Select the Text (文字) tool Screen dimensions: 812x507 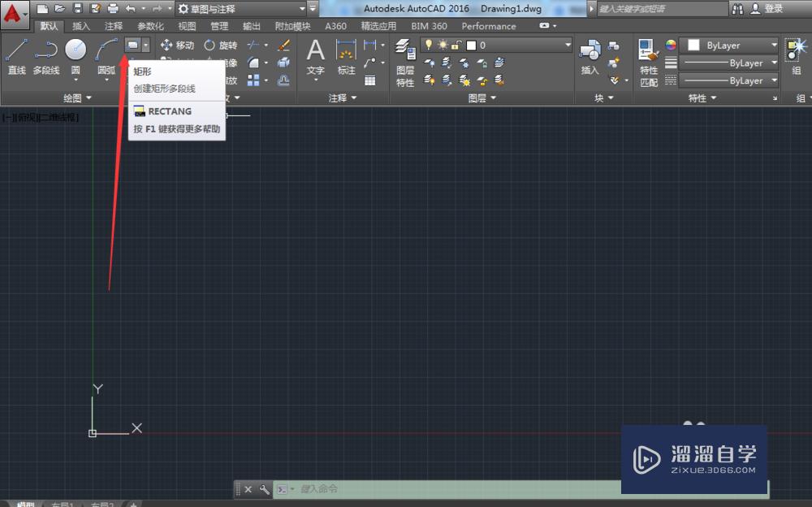click(315, 57)
